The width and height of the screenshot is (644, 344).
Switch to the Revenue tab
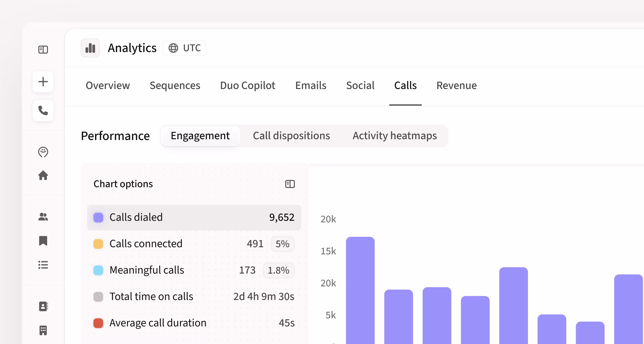[x=456, y=85]
